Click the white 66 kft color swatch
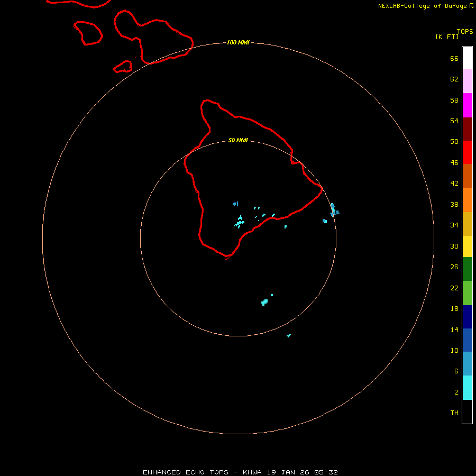476x476 pixels. click(x=467, y=58)
